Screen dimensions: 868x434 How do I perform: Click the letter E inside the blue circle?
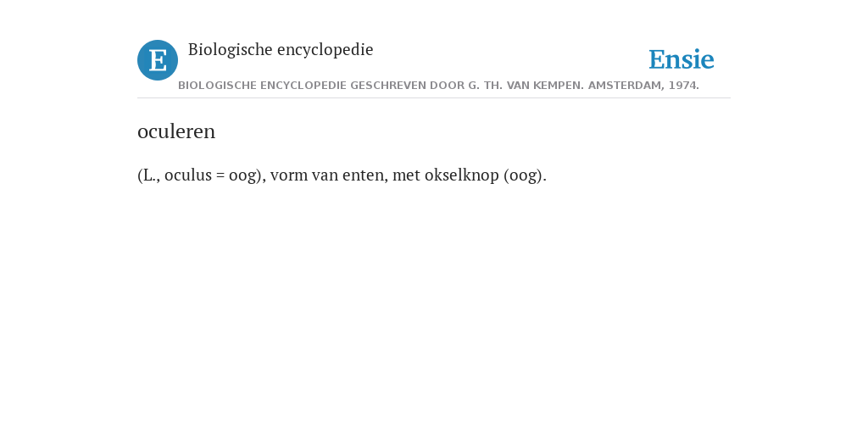point(158,60)
